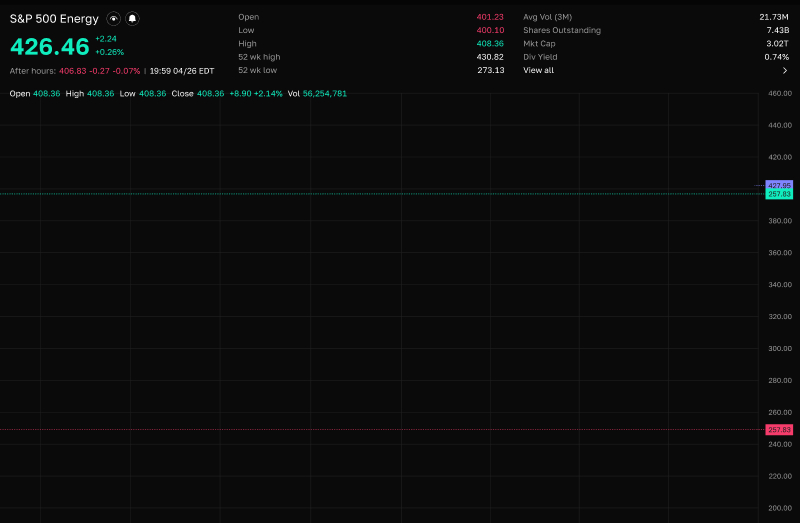Click the S&P 500 Energy title
The image size is (800, 523).
click(x=54, y=19)
